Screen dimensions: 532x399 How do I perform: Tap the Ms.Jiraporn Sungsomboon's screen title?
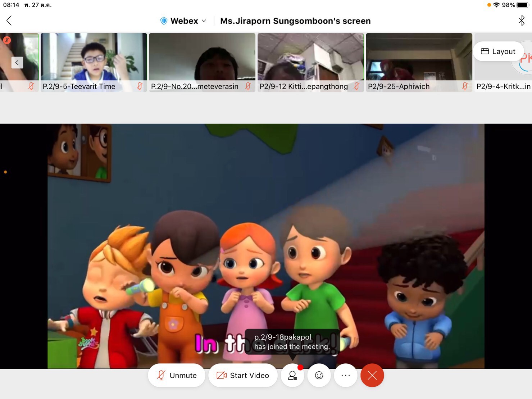pos(295,21)
